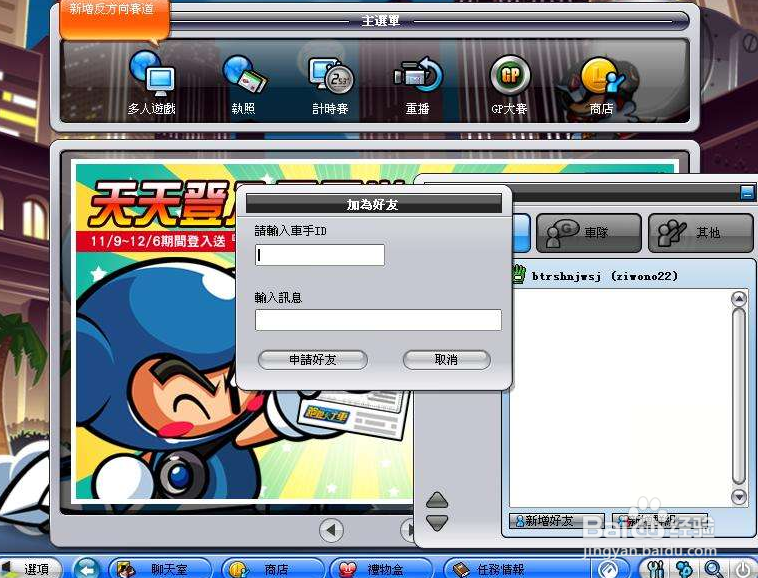Image resolution: width=758 pixels, height=578 pixels.
Task: Open the 多人遊戲 multiplayer mode icon
Action: tap(152, 83)
